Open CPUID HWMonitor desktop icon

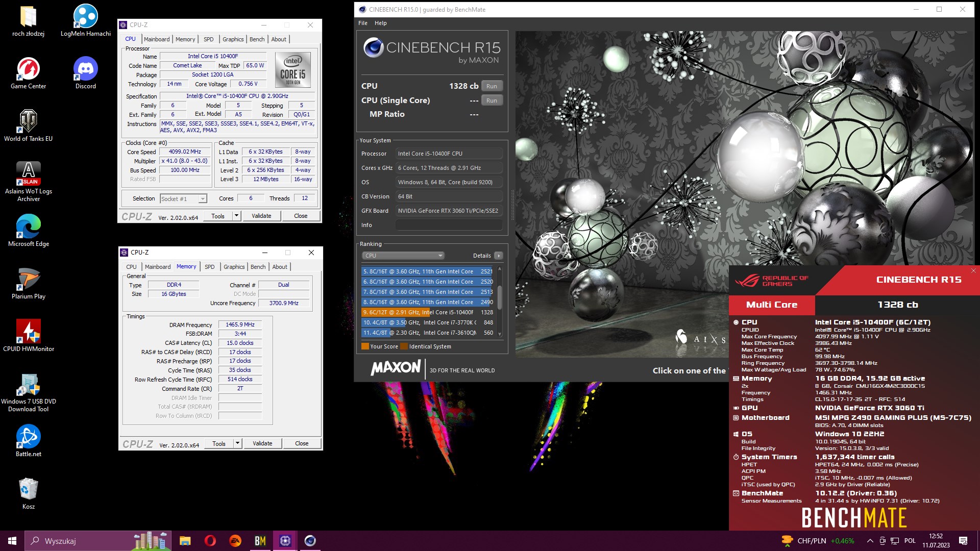click(x=28, y=336)
